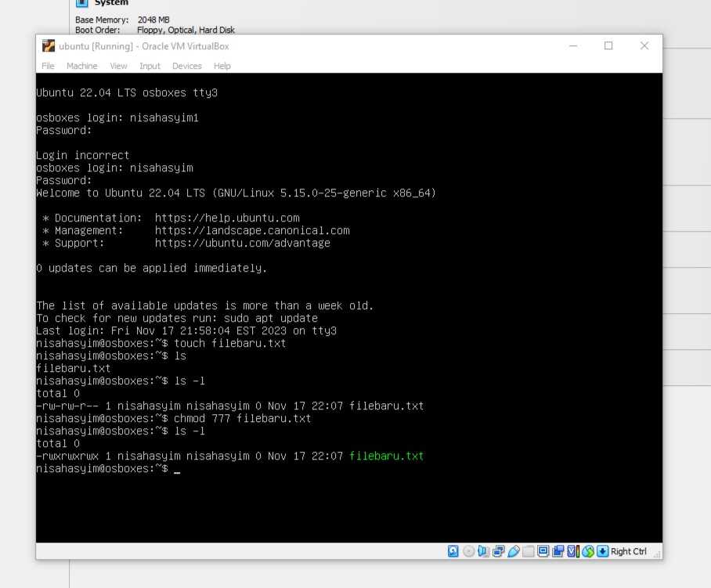711x588 pixels.
Task: Open the File menu
Action: pyautogui.click(x=48, y=66)
